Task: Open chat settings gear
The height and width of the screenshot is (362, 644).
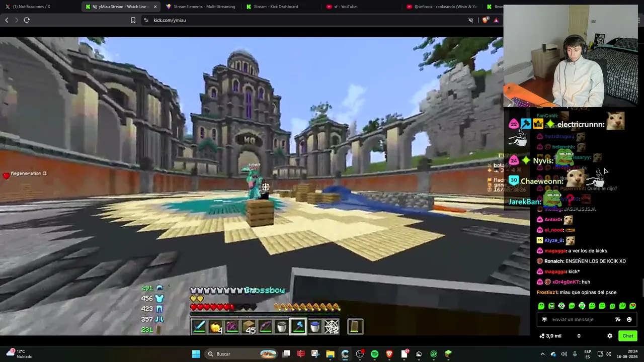Action: pos(609,336)
